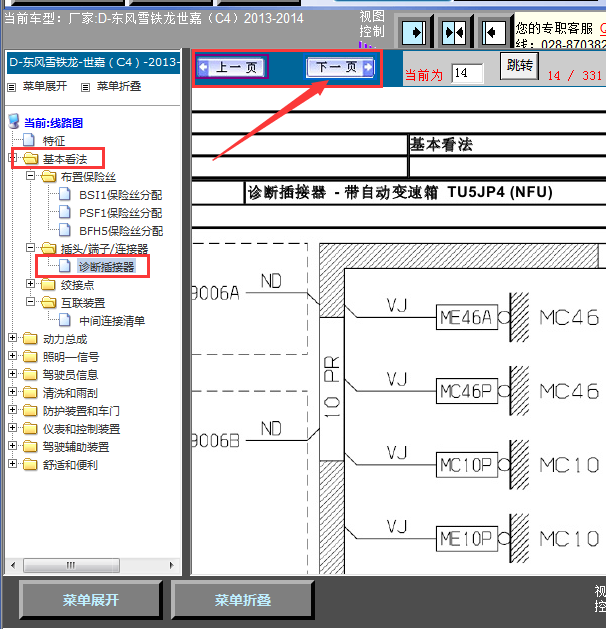Expand the 舒适和便利 folder
This screenshot has width=606, height=629.
(12, 464)
